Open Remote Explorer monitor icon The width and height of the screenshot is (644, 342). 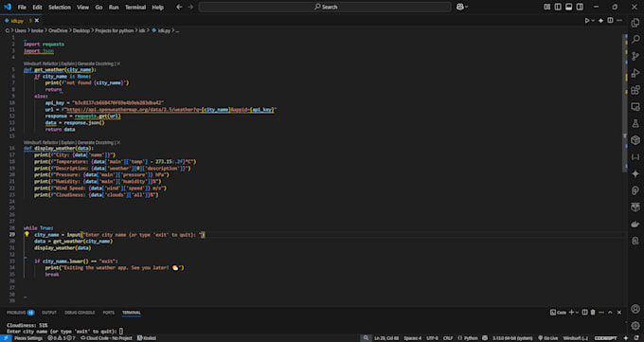click(x=635, y=106)
